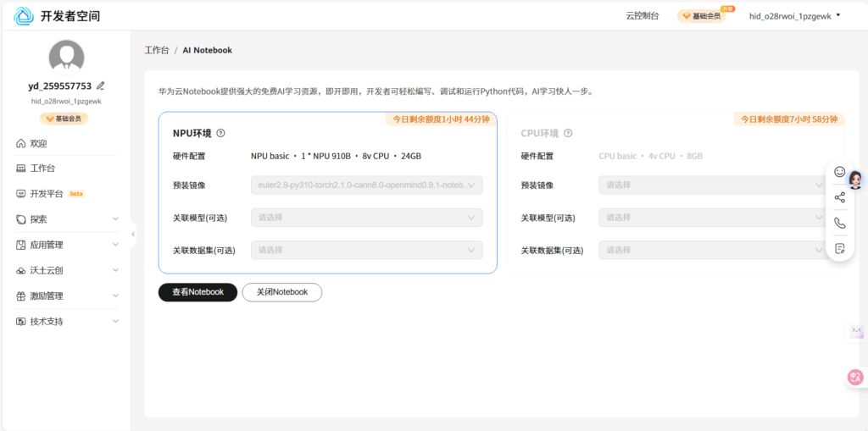The height and width of the screenshot is (431, 868).
Task: Click CPU 今日剩余额度7小时 58分钟 label
Action: coord(789,119)
